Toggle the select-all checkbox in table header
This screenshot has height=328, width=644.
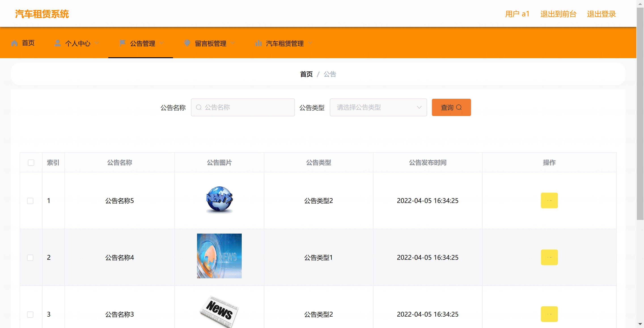(31, 163)
